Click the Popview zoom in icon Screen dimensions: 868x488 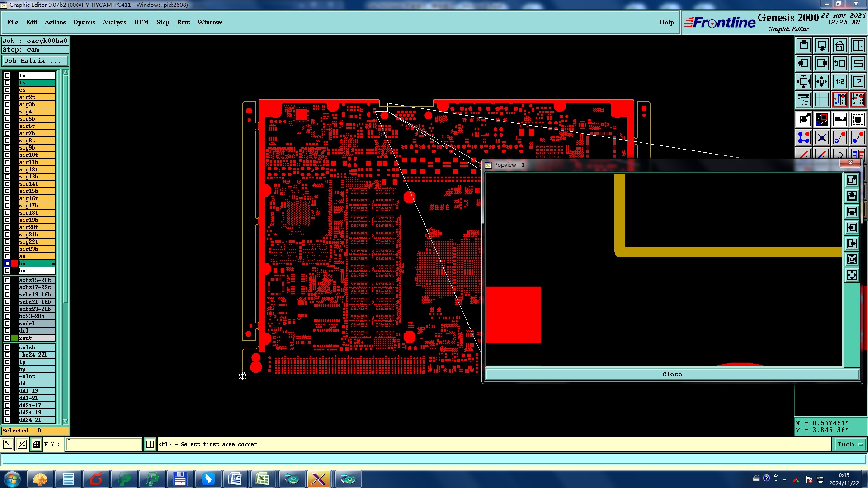click(852, 259)
